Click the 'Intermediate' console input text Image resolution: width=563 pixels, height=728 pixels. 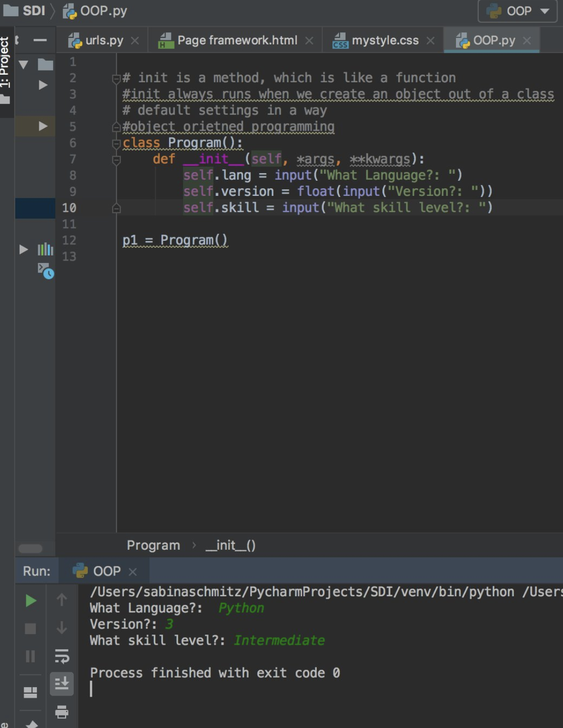click(279, 641)
